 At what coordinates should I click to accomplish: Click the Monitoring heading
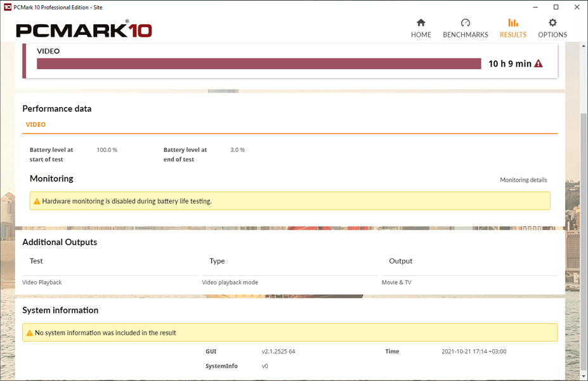click(x=51, y=178)
